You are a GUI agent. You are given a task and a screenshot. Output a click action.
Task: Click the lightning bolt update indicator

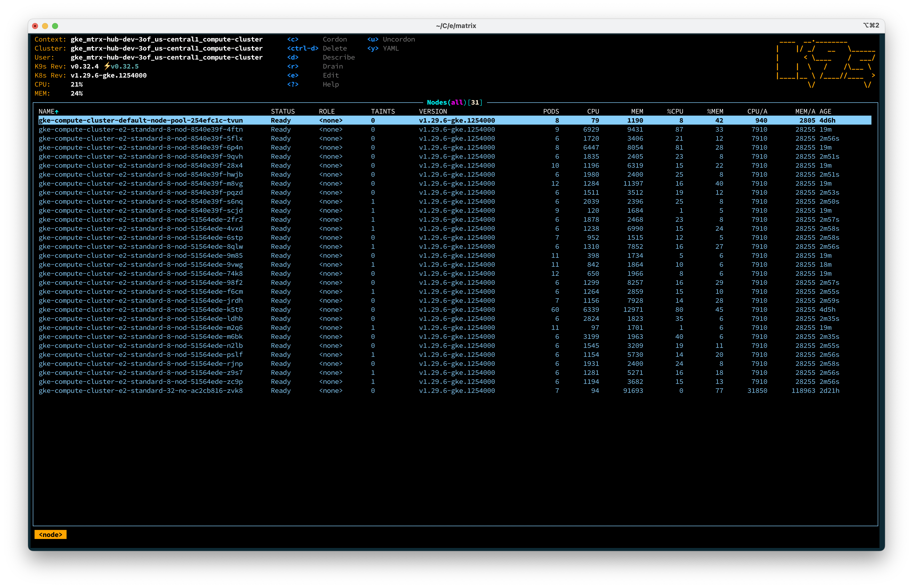(x=107, y=66)
